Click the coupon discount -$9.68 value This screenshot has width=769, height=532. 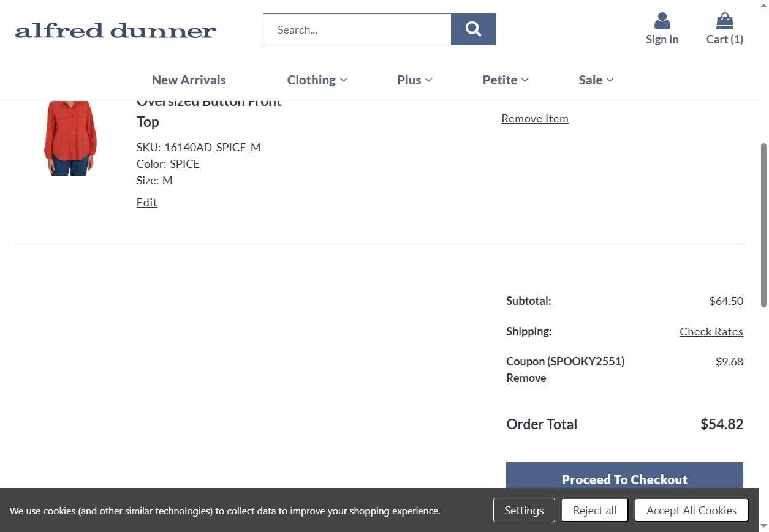(x=727, y=361)
